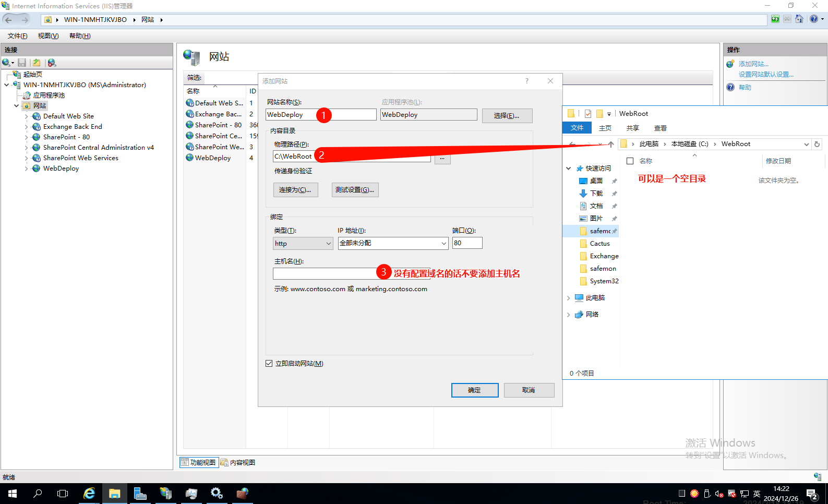
Task: Click the browse '...' button beside physical path
Action: (x=442, y=158)
